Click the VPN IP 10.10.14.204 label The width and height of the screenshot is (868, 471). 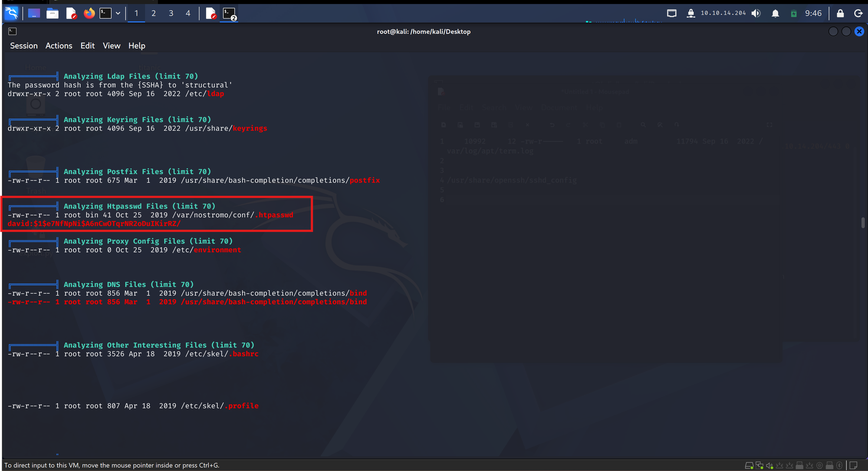(723, 13)
